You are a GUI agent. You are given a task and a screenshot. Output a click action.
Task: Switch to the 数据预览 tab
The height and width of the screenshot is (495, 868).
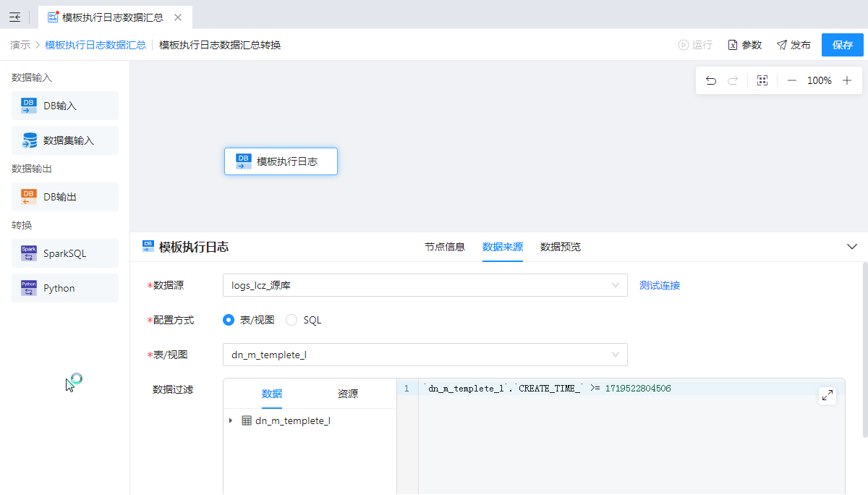click(560, 247)
